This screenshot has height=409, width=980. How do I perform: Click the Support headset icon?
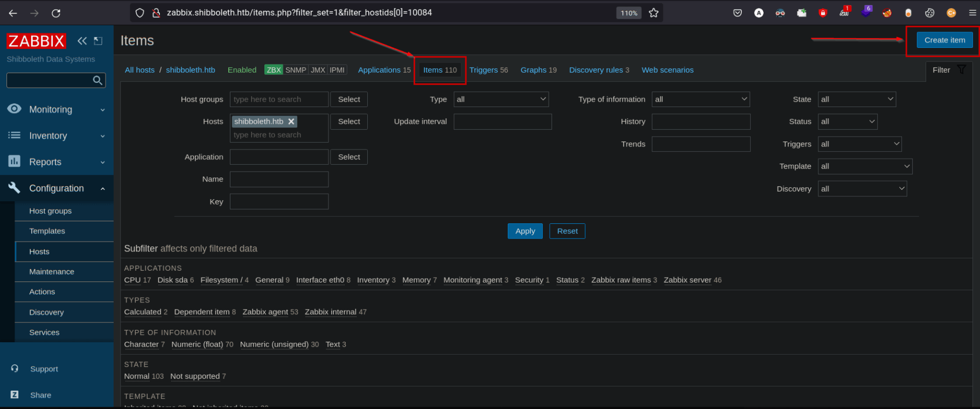point(15,369)
